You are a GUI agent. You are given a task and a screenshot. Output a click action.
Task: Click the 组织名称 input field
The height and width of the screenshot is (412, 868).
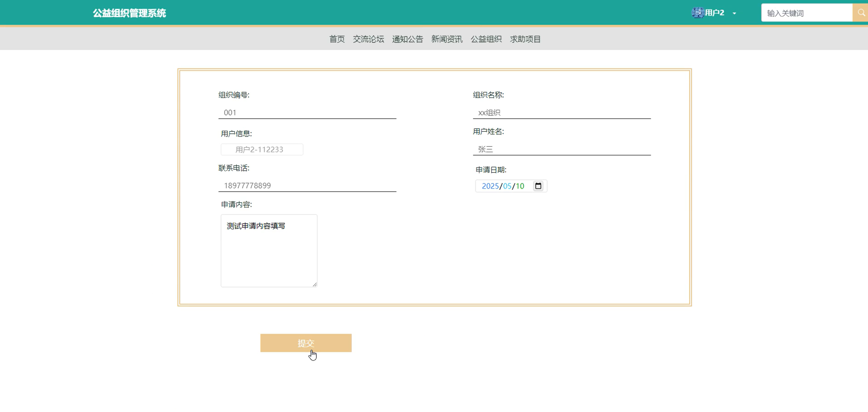click(561, 113)
